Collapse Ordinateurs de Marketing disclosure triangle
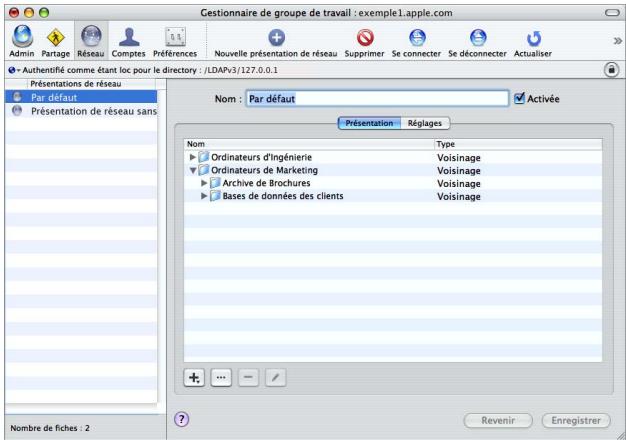 [192, 170]
